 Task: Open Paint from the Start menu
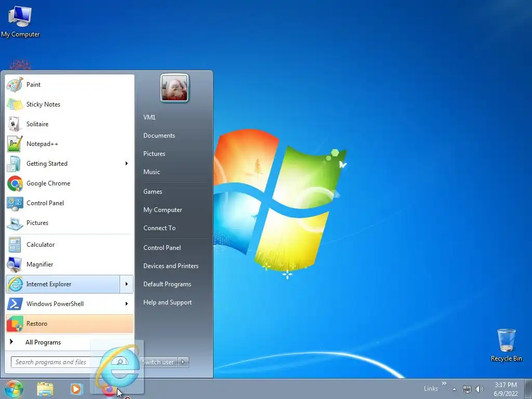click(x=70, y=85)
